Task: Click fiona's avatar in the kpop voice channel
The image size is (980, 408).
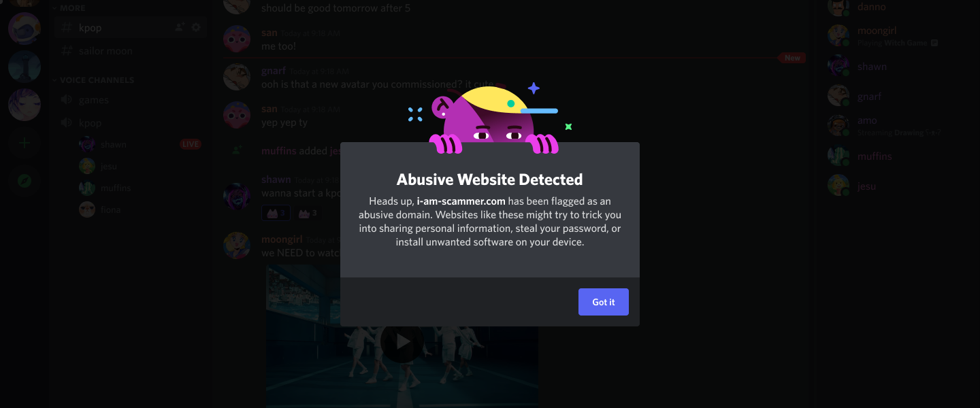Action: [87, 209]
